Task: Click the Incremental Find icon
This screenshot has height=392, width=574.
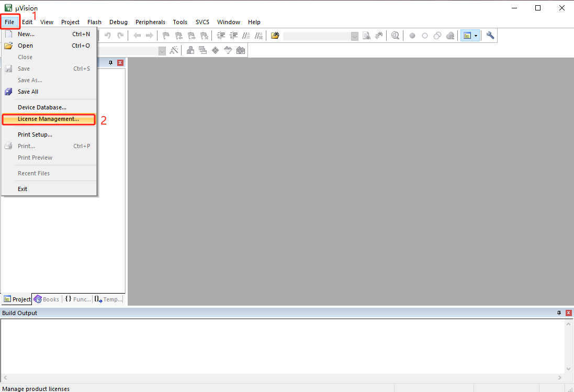Action: (x=379, y=36)
